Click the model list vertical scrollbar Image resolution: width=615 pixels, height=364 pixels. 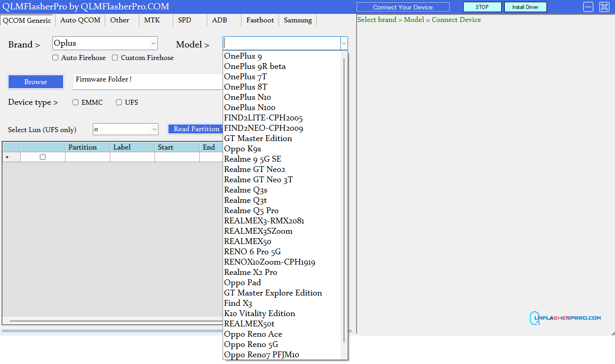pos(344,197)
